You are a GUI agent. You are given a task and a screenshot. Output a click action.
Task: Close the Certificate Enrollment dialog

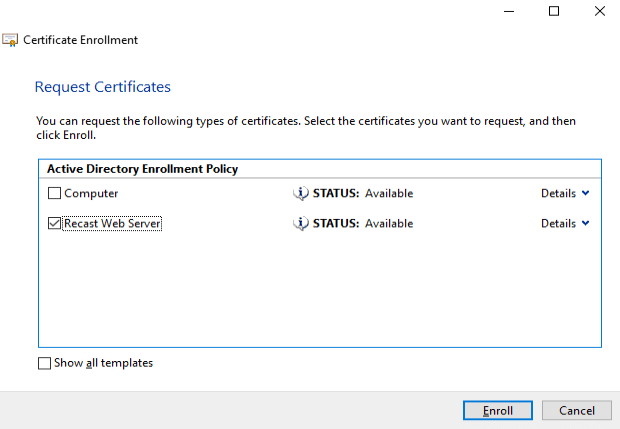(x=599, y=11)
